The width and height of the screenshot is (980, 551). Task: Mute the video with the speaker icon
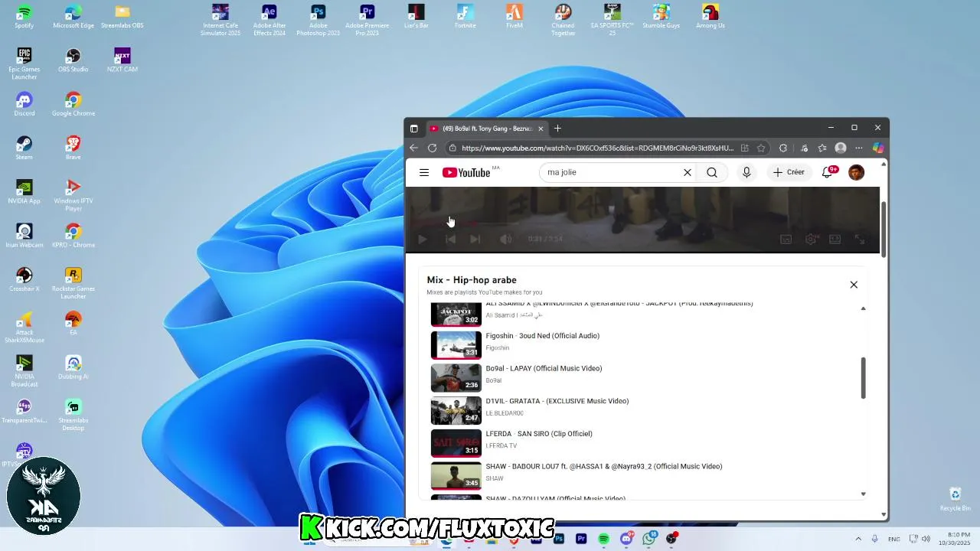(x=505, y=240)
